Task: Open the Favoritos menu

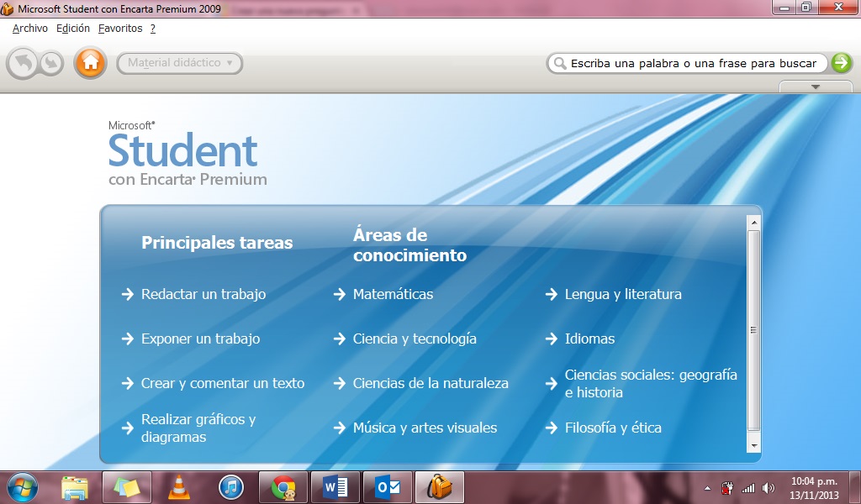Action: [x=120, y=29]
